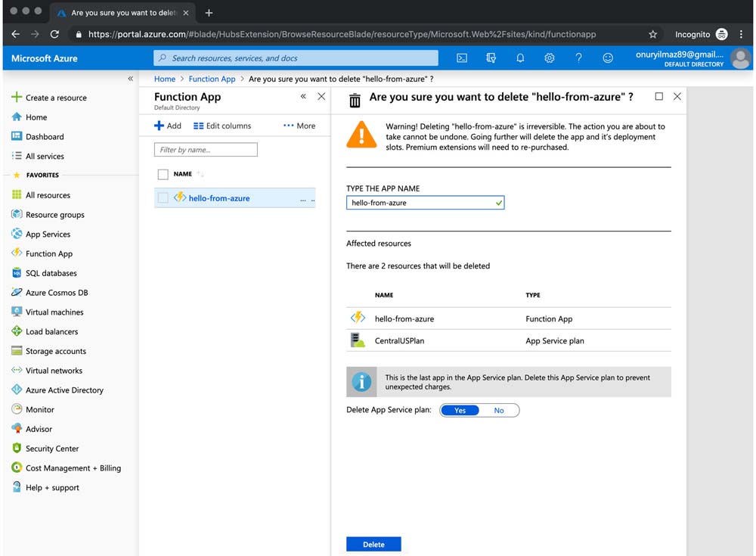This screenshot has height=556, width=756.
Task: Click the Home breadcrumb link
Action: click(x=164, y=79)
